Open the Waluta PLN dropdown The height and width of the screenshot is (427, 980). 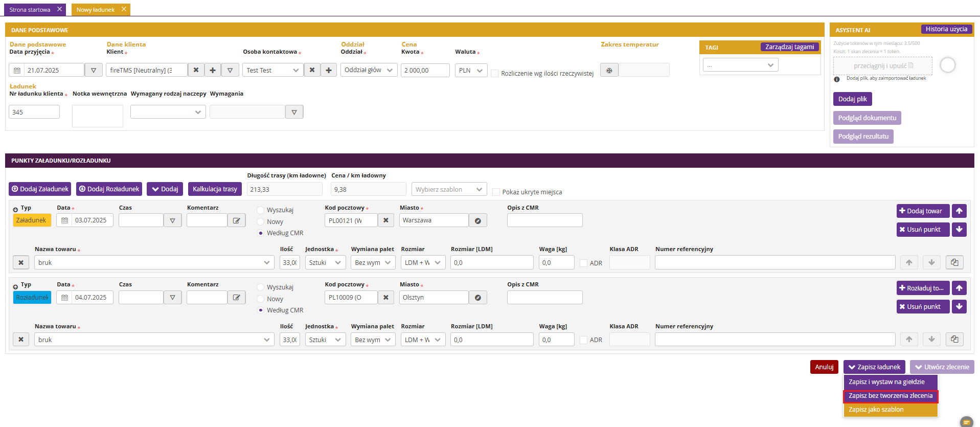[471, 71]
